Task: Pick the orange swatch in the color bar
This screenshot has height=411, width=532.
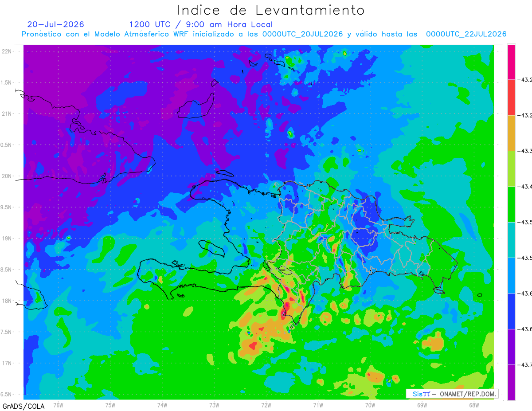Action: [x=511, y=133]
